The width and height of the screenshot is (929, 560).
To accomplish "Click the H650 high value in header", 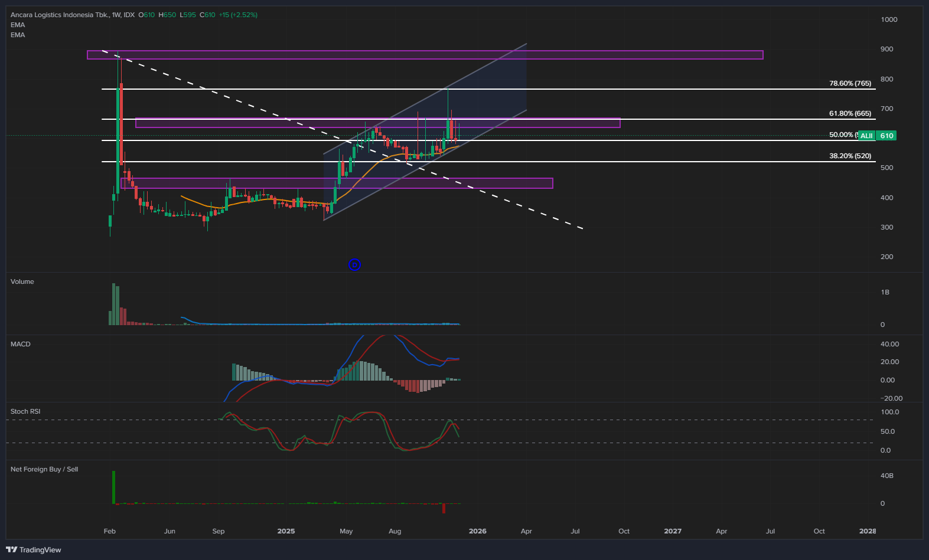I will (167, 15).
